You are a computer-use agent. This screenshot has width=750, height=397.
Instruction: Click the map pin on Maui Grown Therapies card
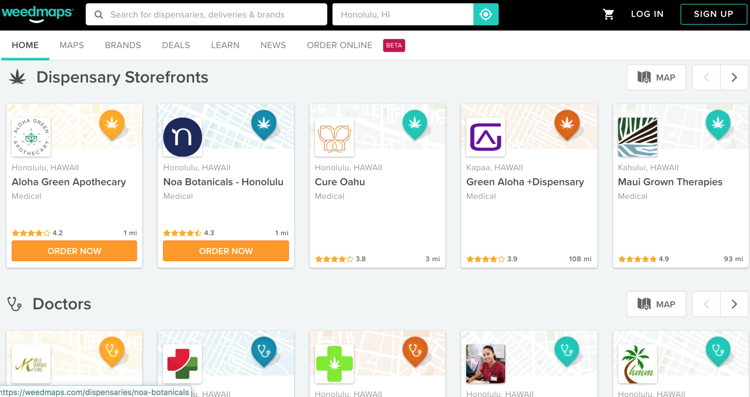[x=718, y=125]
